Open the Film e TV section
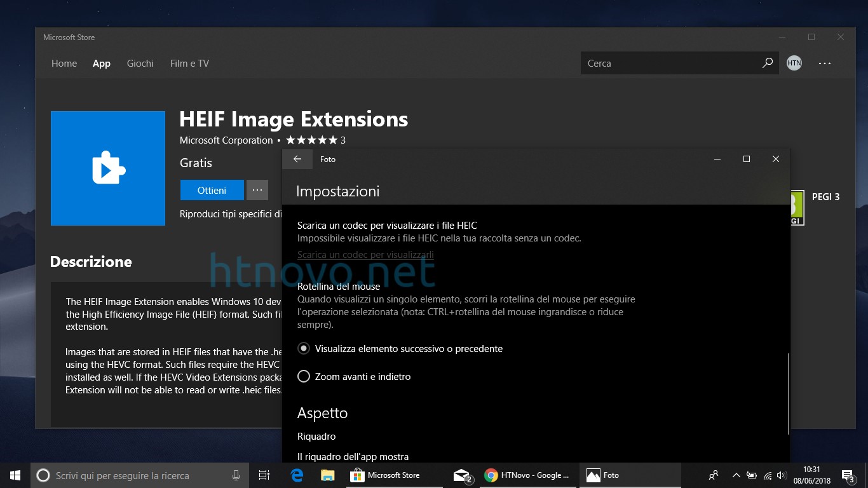Screen dimensions: 868x488 click(189, 63)
